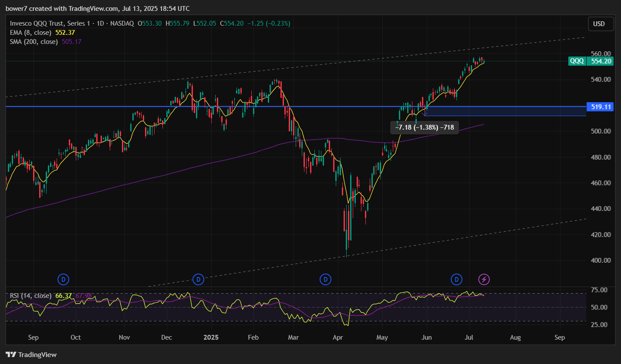Click the Dec label on time axis

point(166,337)
